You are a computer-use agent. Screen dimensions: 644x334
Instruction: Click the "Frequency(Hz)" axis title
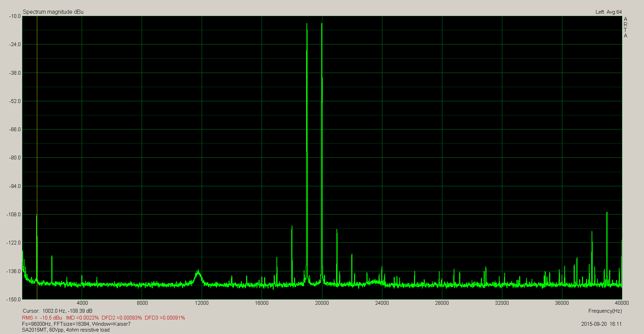(x=605, y=311)
